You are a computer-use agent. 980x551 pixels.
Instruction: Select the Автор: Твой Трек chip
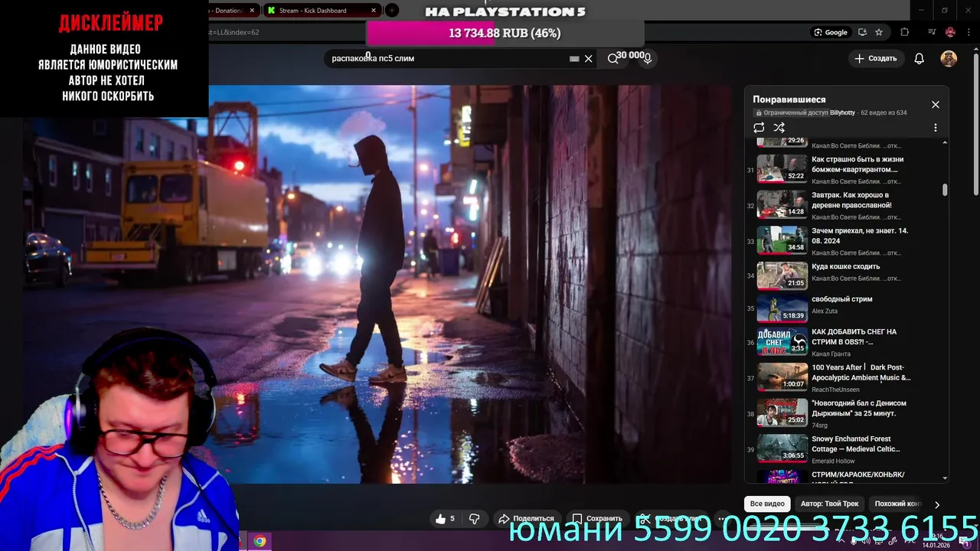(829, 504)
